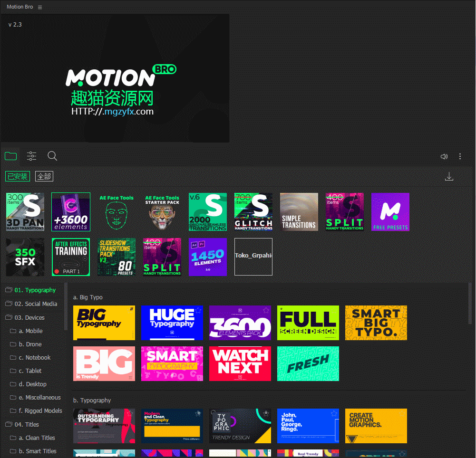
Task: Open the b. Drone subfolder
Action: coord(26,344)
